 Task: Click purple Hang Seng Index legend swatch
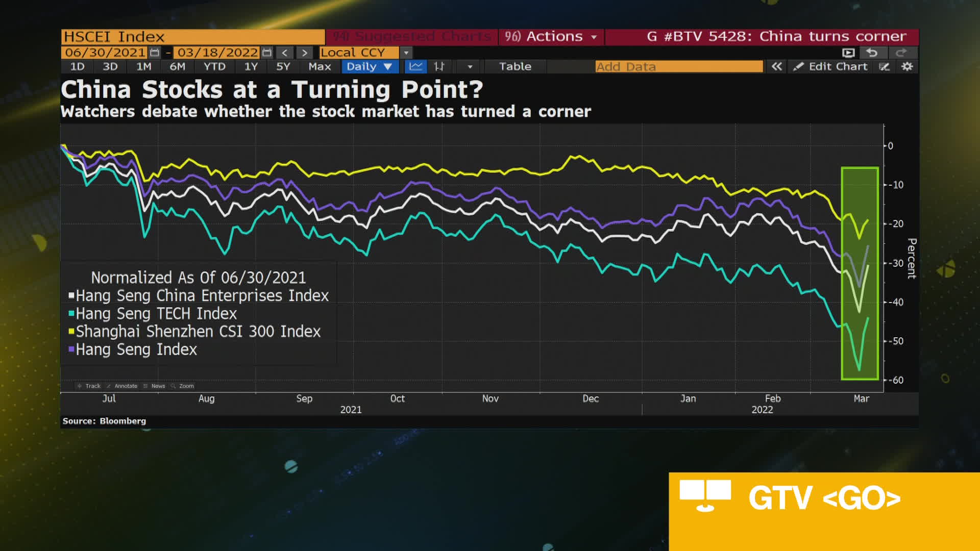pos(71,349)
